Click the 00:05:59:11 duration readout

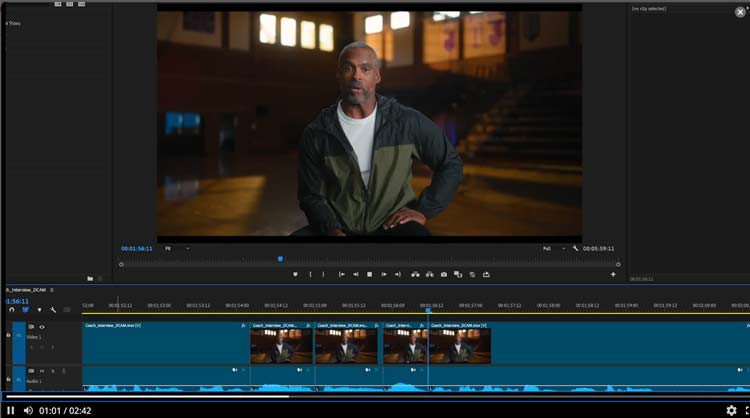[x=598, y=249]
